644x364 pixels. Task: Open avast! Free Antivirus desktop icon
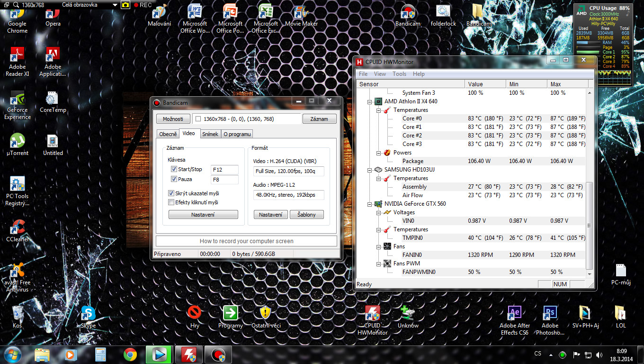(x=17, y=278)
